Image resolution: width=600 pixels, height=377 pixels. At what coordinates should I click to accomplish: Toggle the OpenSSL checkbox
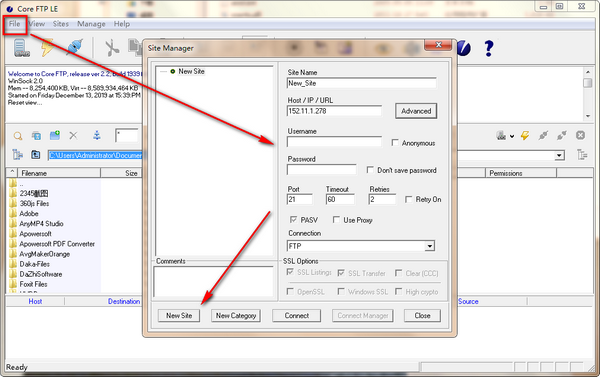pyautogui.click(x=290, y=291)
